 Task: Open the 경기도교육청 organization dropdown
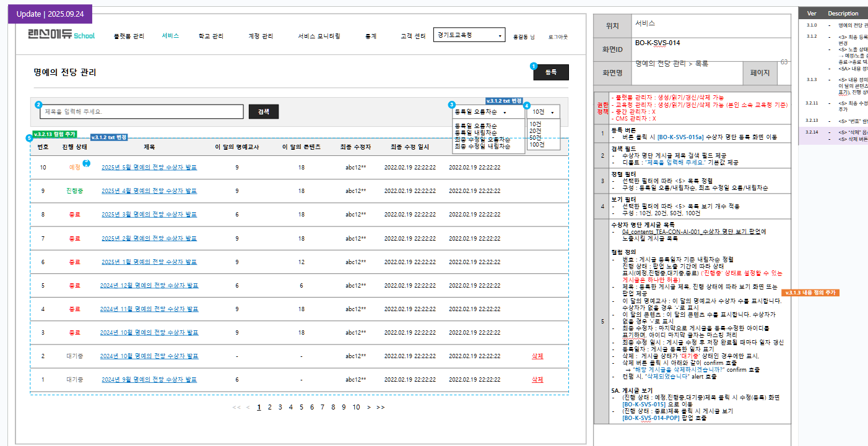[x=469, y=35]
